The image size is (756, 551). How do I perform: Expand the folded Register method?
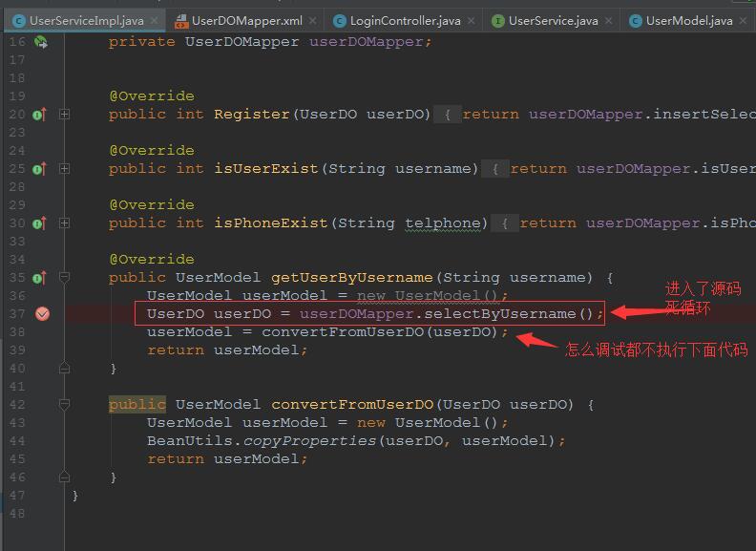(64, 115)
